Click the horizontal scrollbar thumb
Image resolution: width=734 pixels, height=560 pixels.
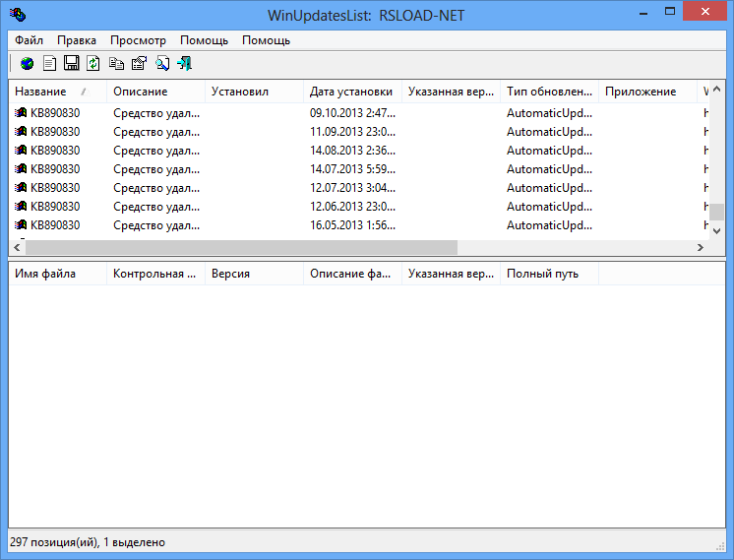click(x=241, y=247)
